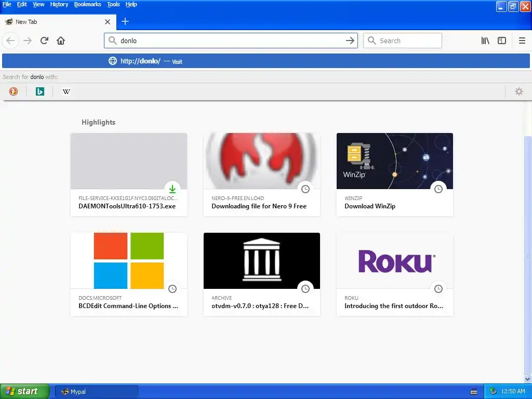Click the magnifier icon in address bar
This screenshot has height=399, width=532.
[112, 41]
